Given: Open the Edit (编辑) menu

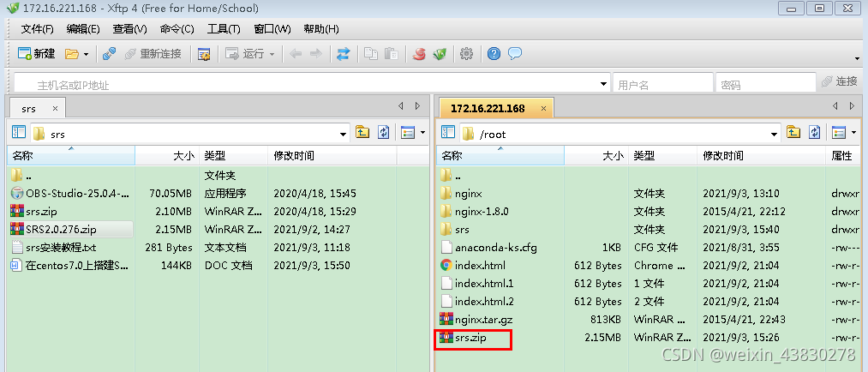Looking at the screenshot, I should (x=83, y=29).
